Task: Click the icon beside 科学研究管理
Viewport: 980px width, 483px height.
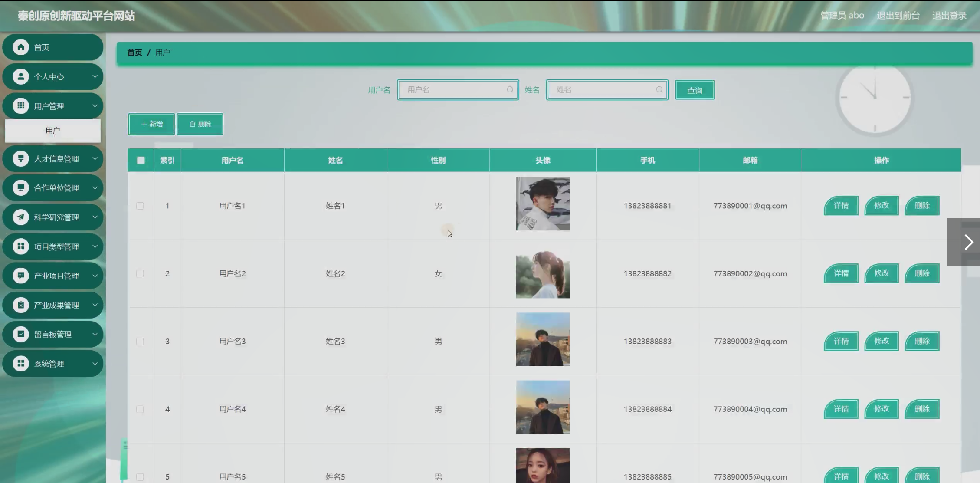Action: point(20,217)
